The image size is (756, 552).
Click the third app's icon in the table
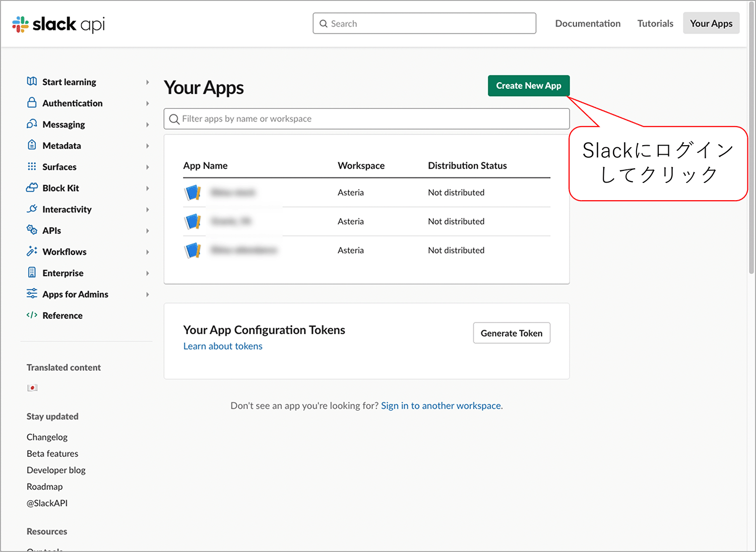[193, 250]
